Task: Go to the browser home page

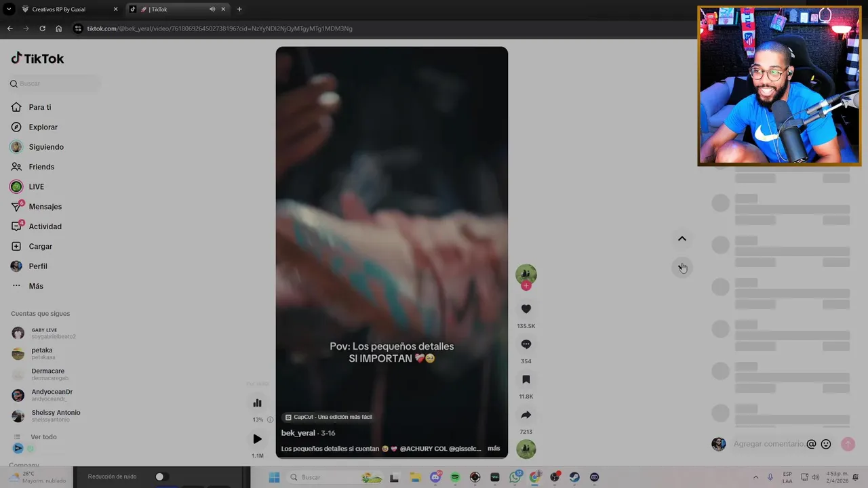Action: pos(58,28)
